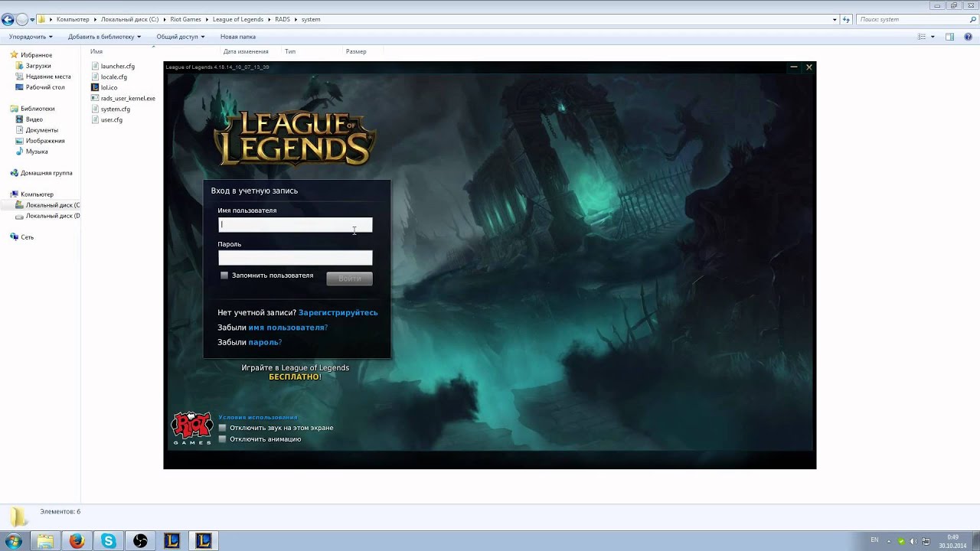Viewport: 980px width, 551px height.
Task: Open the Упорядочить menu
Action: point(31,37)
